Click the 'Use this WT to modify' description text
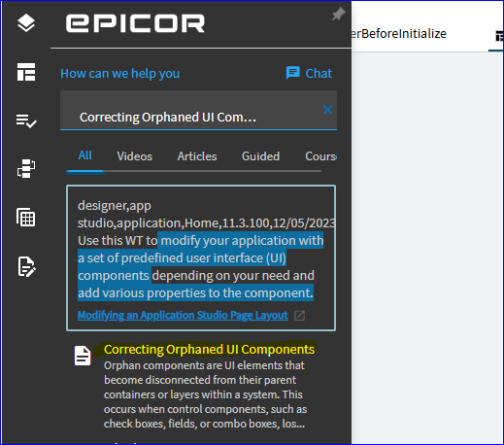Screen dimensions: 504x445 click(201, 266)
